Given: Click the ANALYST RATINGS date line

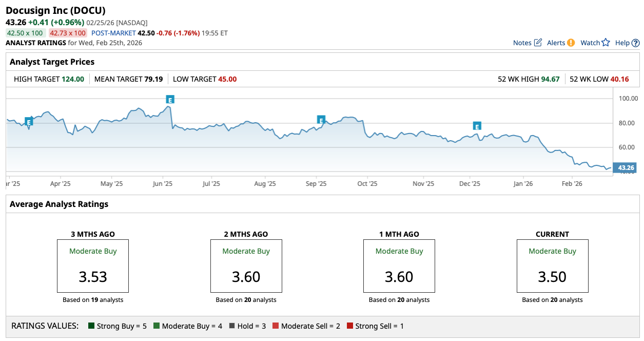Looking at the screenshot, I should tap(74, 43).
